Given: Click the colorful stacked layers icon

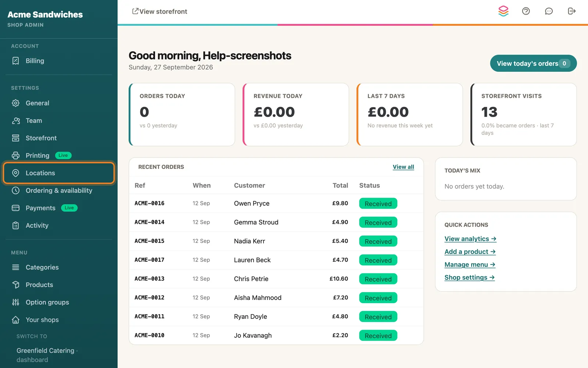Looking at the screenshot, I should tap(503, 11).
